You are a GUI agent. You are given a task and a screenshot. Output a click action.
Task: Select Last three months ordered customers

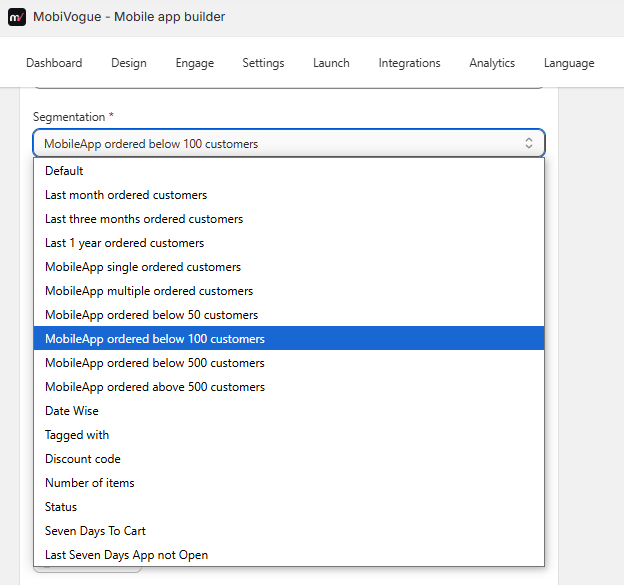click(289, 218)
